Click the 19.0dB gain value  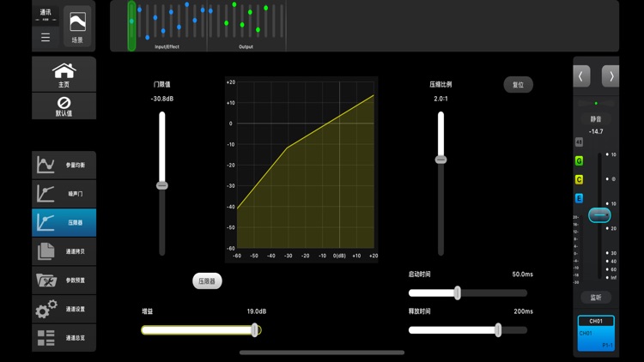coord(256,311)
